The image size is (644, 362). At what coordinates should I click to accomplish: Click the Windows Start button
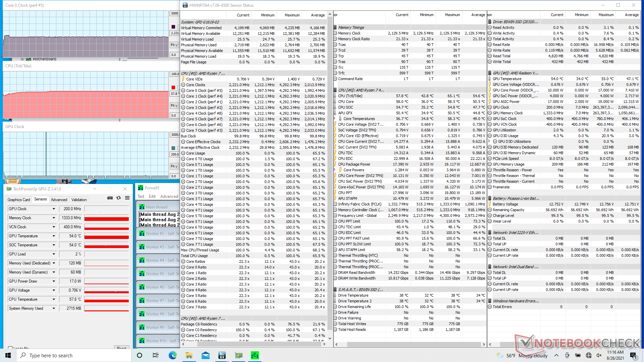pyautogui.click(x=8, y=355)
